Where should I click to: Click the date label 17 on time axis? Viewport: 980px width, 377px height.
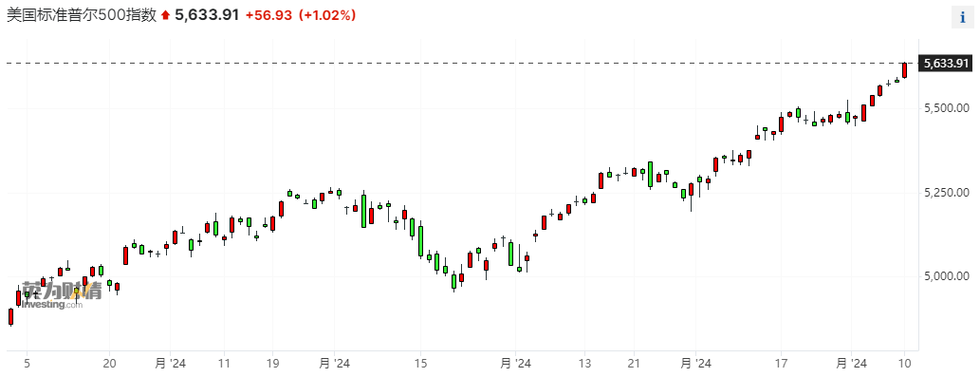click(781, 363)
